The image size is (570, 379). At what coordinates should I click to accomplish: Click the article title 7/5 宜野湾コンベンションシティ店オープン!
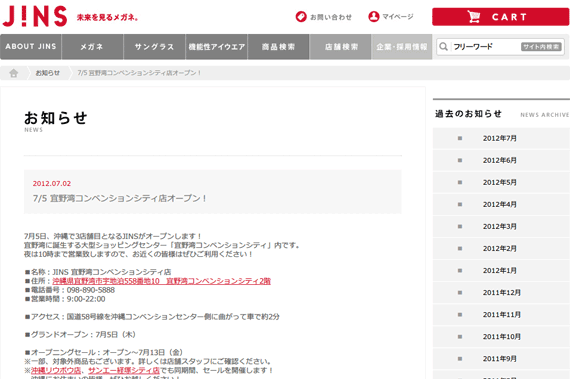120,198
